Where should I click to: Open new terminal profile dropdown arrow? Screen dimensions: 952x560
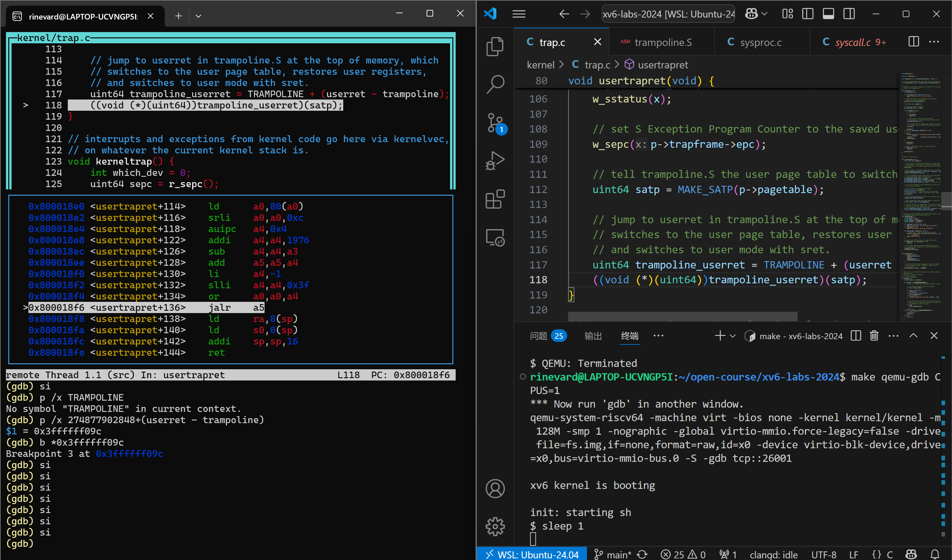pos(733,336)
